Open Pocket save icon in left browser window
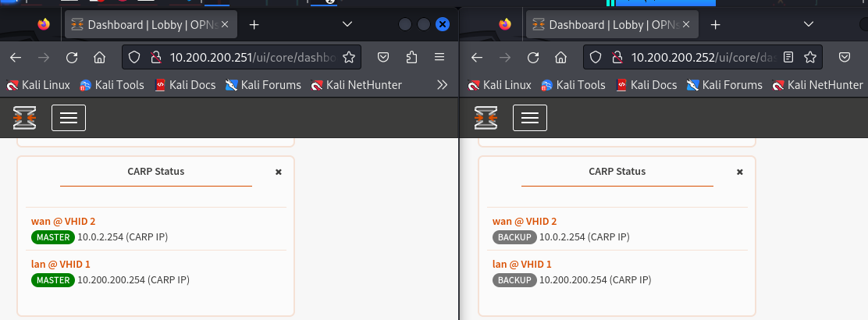This screenshot has height=320, width=868. (x=382, y=57)
